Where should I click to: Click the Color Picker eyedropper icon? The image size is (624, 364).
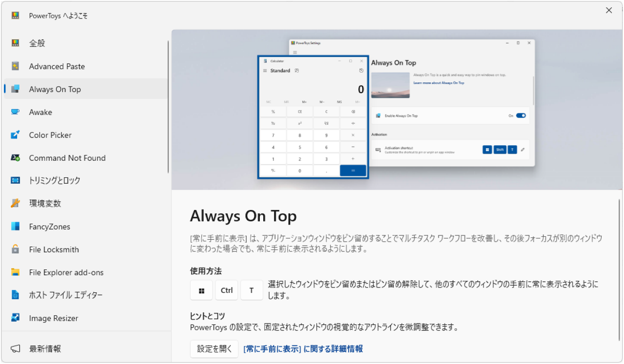16,134
